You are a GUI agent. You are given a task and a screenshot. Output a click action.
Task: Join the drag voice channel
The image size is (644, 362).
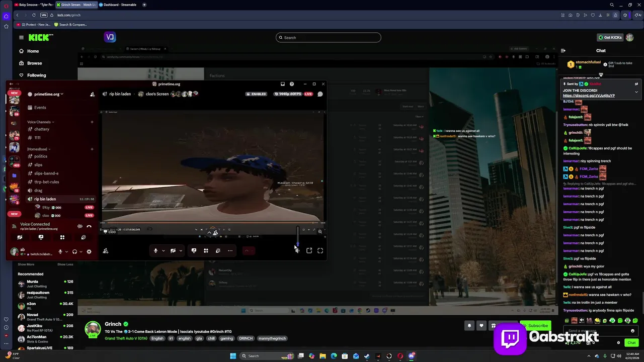click(x=35, y=191)
